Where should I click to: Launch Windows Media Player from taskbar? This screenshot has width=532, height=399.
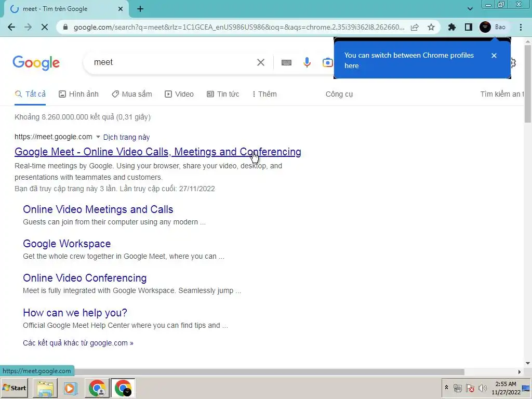pos(71,388)
